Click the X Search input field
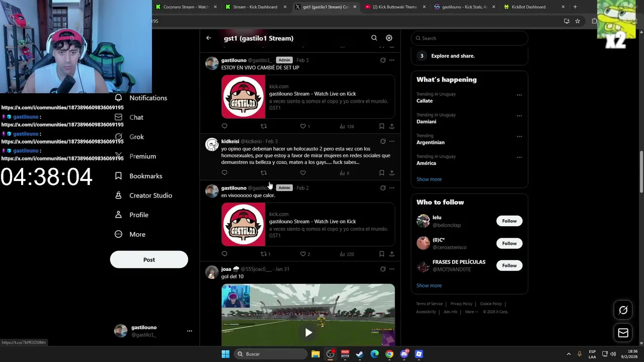Screen dimensions: 644x362 pyautogui.click(x=469, y=38)
